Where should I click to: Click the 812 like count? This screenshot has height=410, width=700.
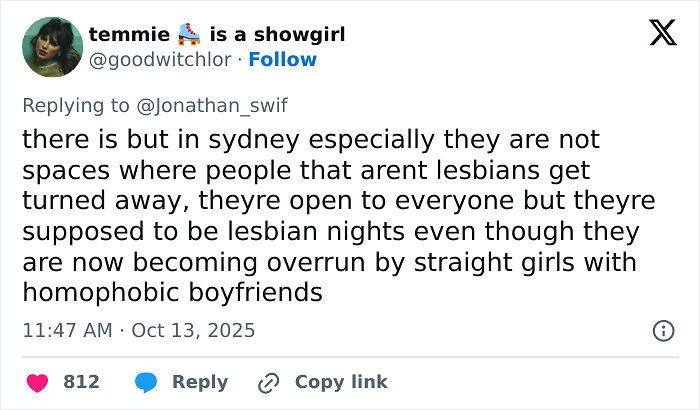click(x=81, y=382)
